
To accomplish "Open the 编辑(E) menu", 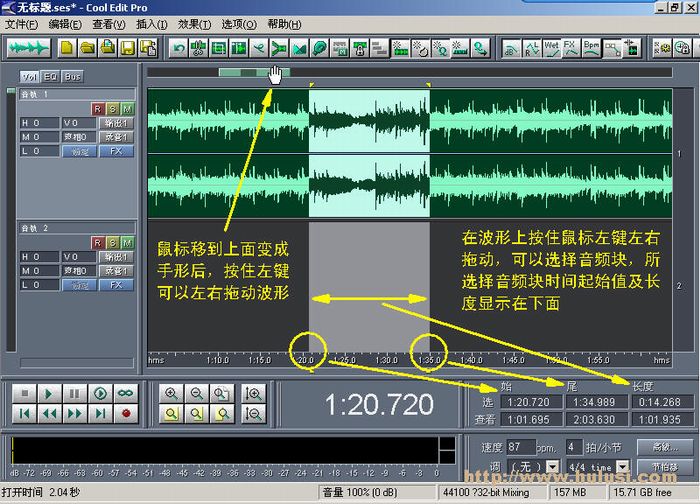I will click(65, 24).
